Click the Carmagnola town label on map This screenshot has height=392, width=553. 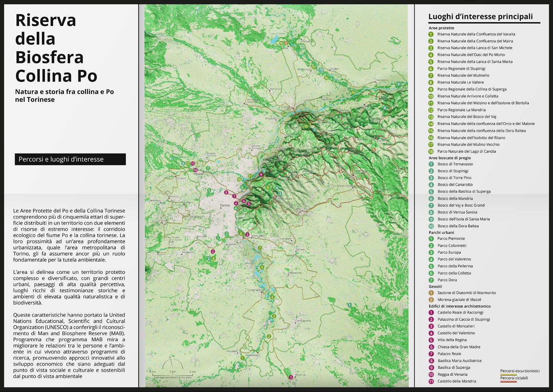pyautogui.click(x=303, y=321)
